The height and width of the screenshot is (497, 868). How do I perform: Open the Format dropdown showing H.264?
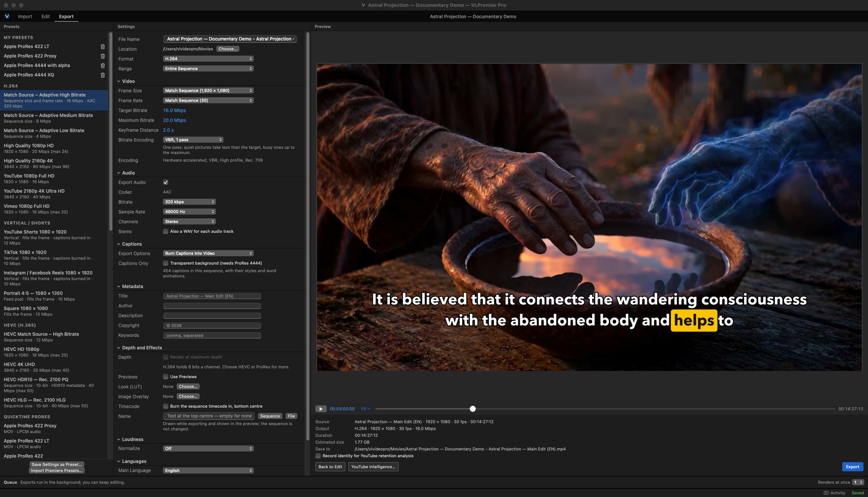coord(208,59)
